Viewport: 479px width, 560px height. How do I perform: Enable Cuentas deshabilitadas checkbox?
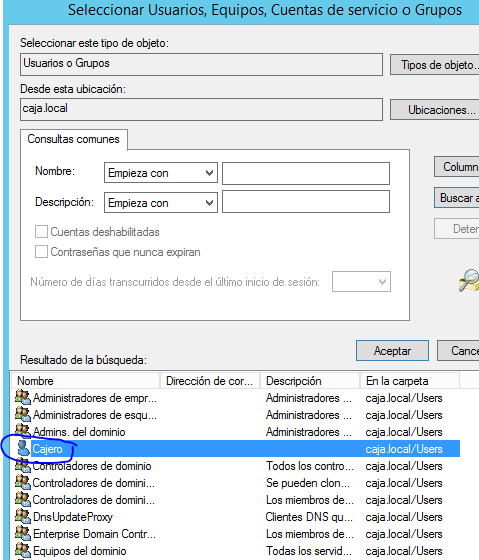point(41,231)
